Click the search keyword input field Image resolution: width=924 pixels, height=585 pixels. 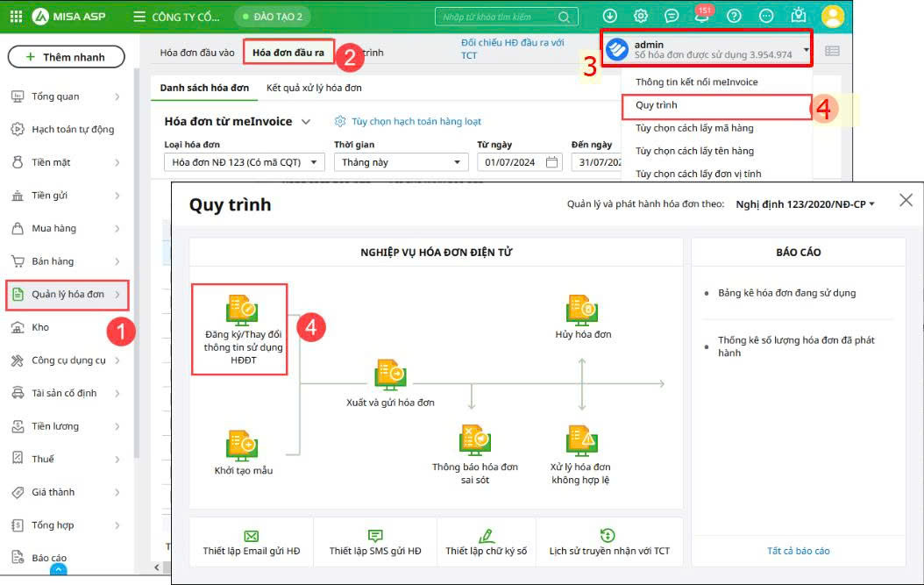(x=498, y=17)
